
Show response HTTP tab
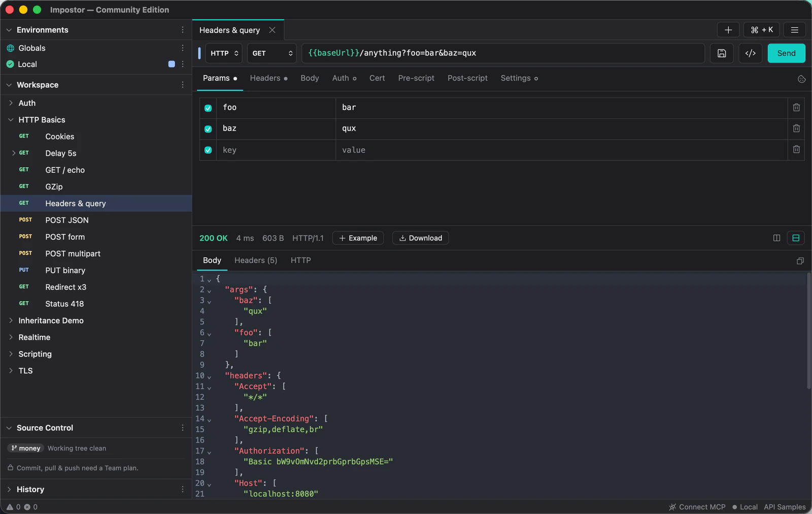pyautogui.click(x=300, y=260)
